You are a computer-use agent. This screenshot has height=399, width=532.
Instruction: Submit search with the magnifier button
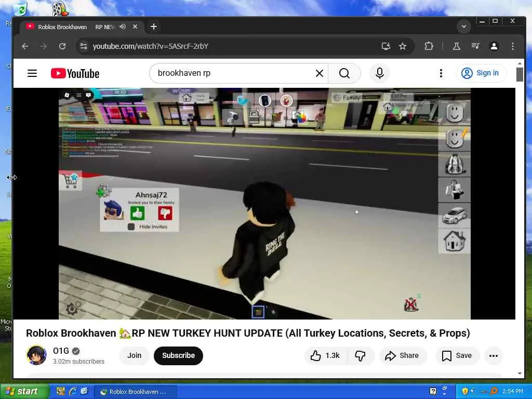pyautogui.click(x=344, y=73)
